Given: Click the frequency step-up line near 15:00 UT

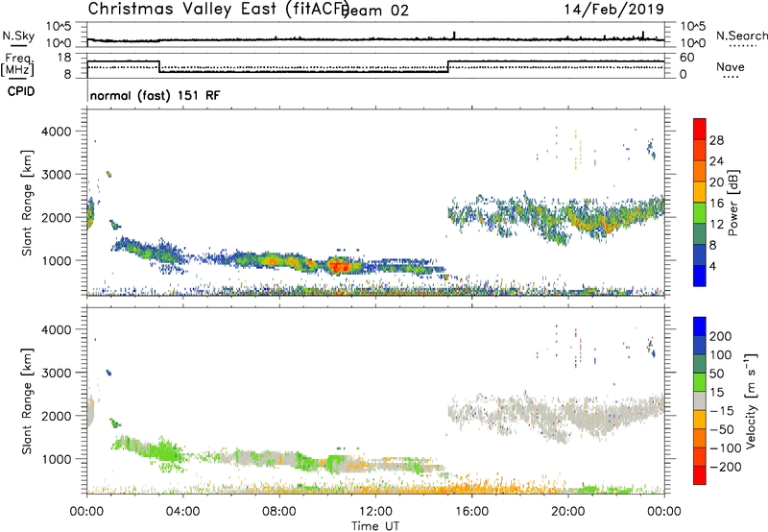Looking at the screenshot, I should tap(448, 66).
